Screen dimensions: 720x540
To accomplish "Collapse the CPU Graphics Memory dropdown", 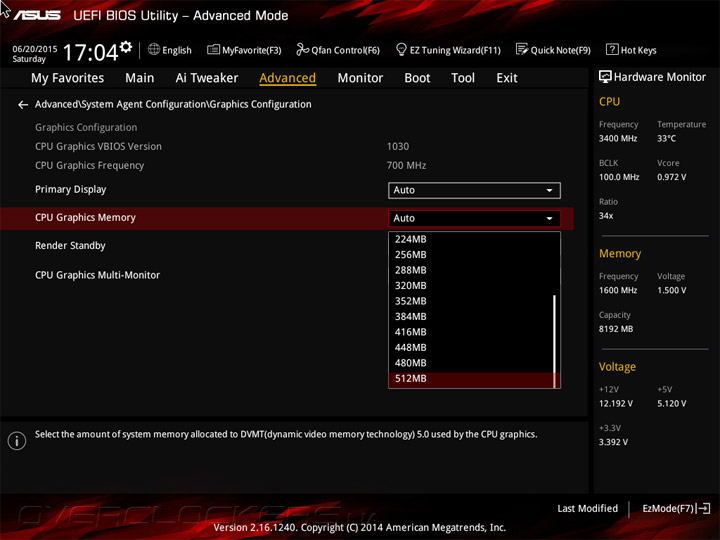I will click(474, 219).
